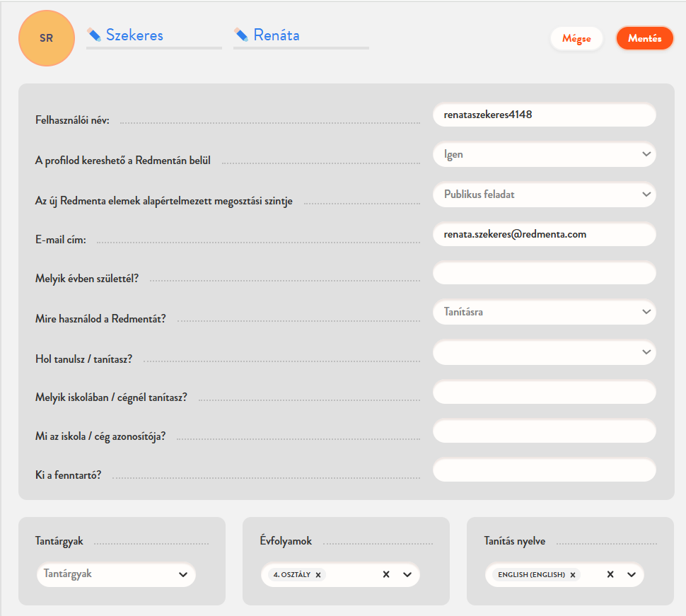The width and height of the screenshot is (686, 616).
Task: Clear all selections in Tanítás nyelve
Action: (610, 574)
